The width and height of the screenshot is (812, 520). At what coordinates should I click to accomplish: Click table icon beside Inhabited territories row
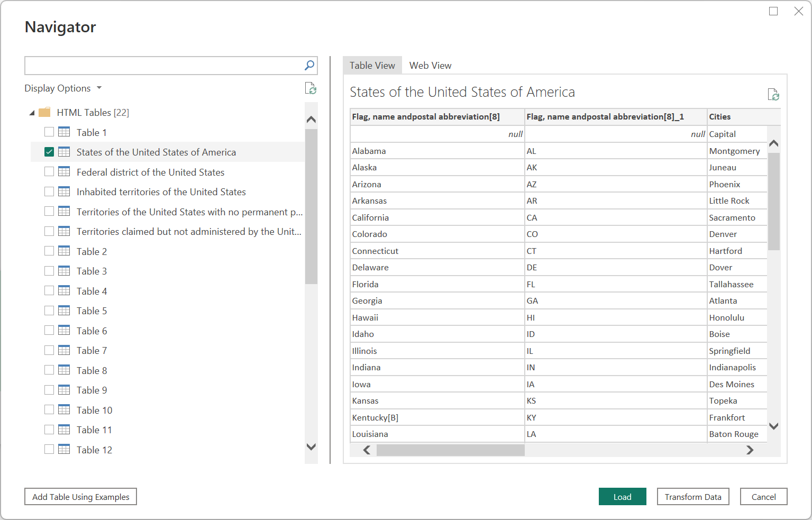[x=64, y=191]
